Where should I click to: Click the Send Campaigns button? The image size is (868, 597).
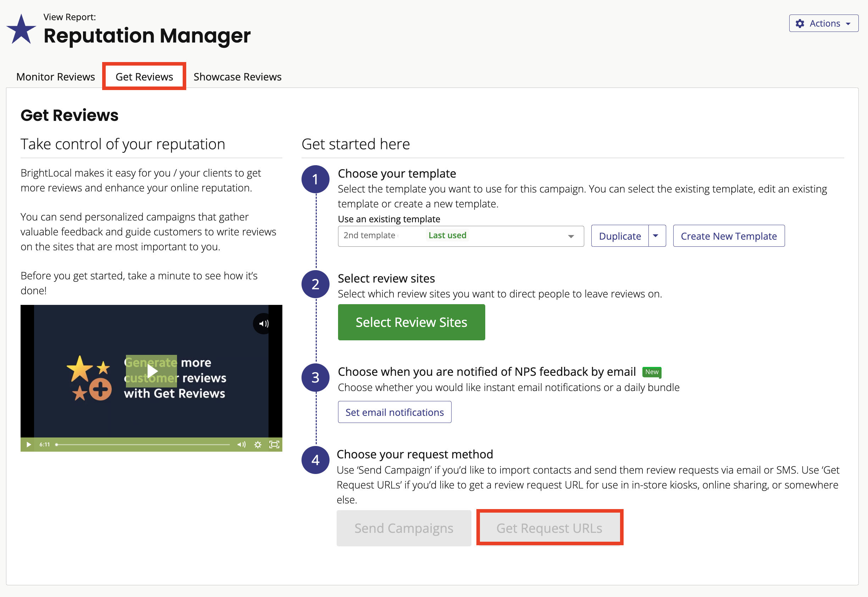(404, 528)
